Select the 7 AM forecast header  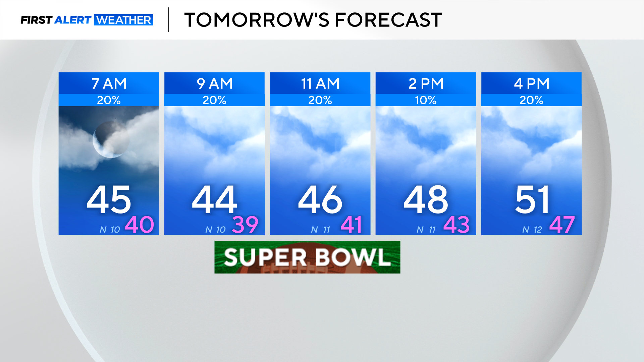(x=109, y=83)
